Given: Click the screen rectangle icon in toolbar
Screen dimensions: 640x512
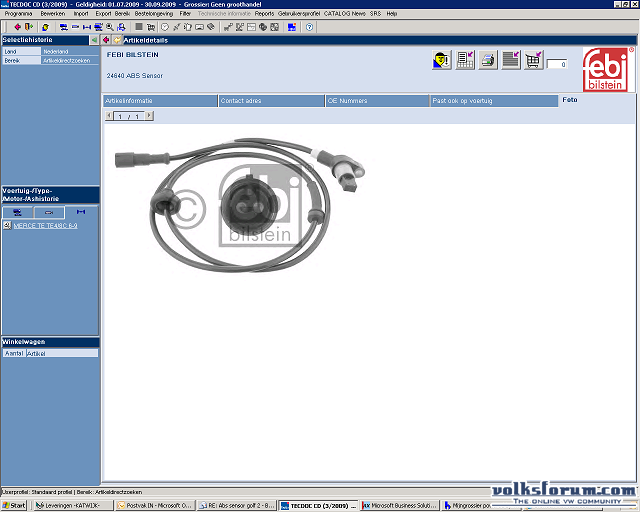Looking at the screenshot, I should coord(199,27).
